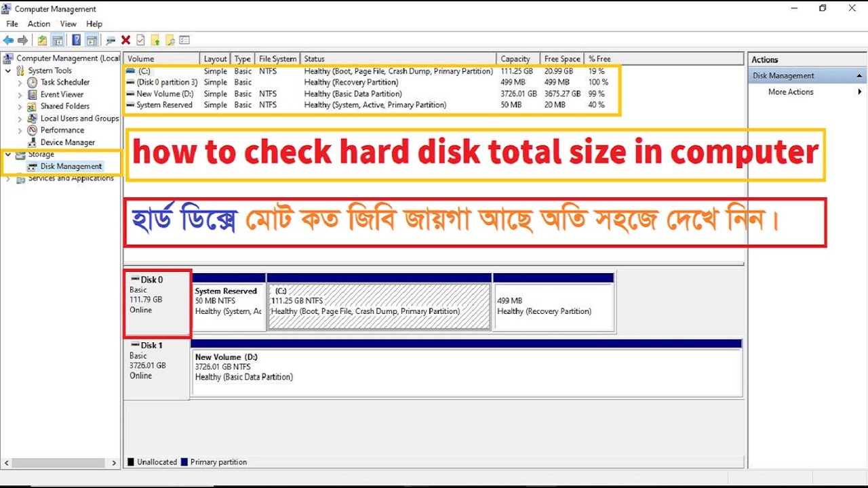Open the More Actions submenu arrow
Image resolution: width=868 pixels, height=488 pixels.
(x=860, y=92)
